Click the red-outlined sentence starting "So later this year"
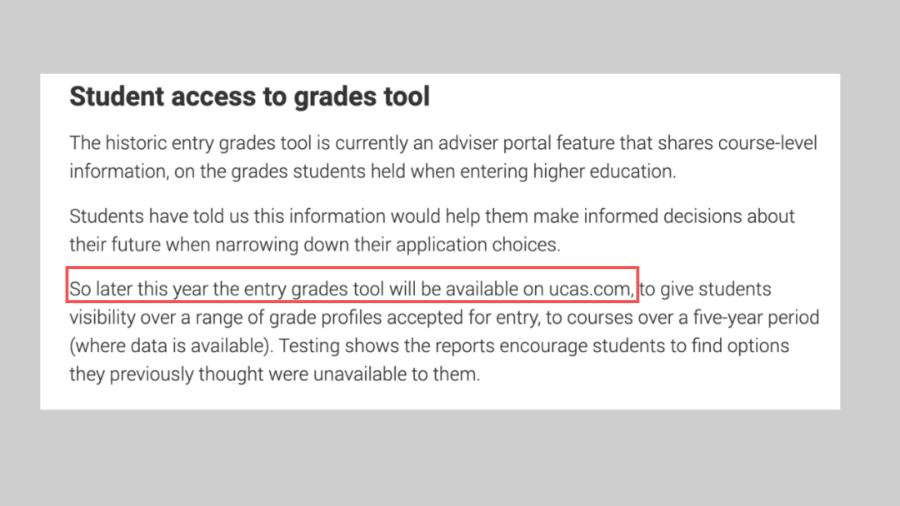The image size is (900, 506). coord(351,290)
